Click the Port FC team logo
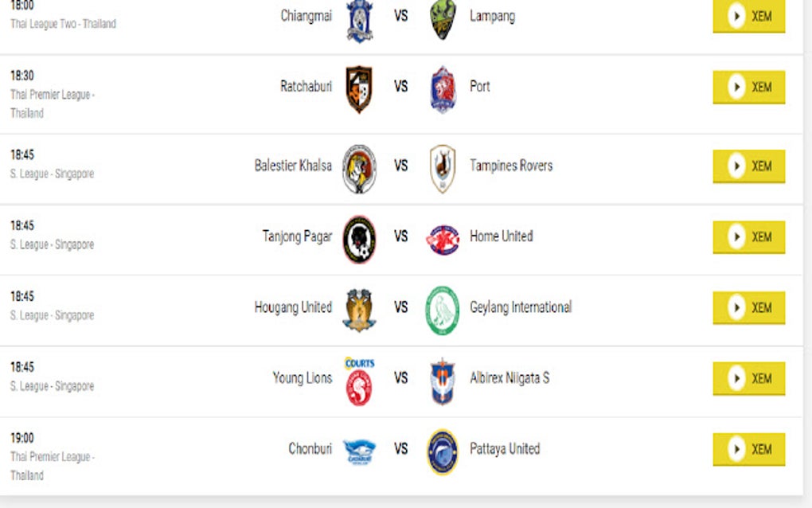Viewport: 812px width, 508px height. 443,88
